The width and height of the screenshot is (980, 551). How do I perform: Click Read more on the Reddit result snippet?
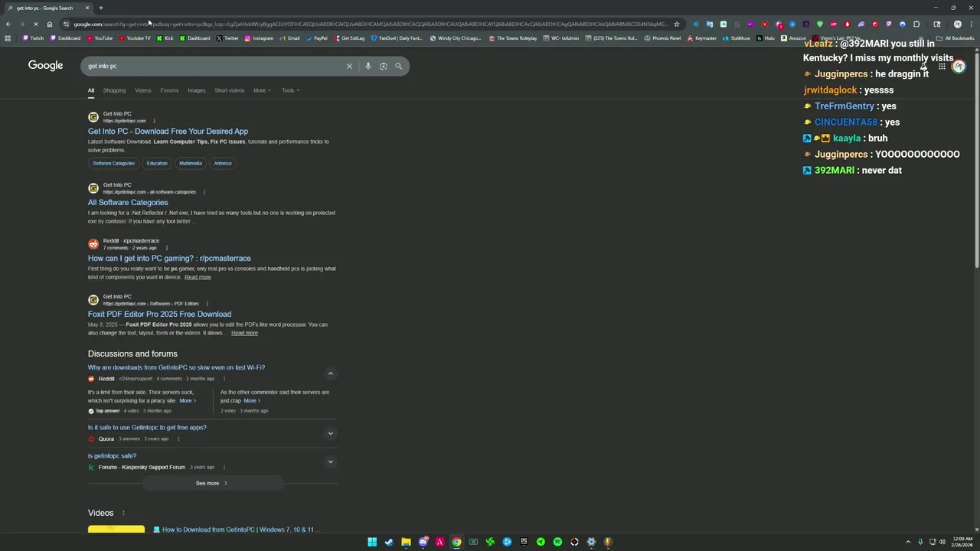(x=198, y=277)
